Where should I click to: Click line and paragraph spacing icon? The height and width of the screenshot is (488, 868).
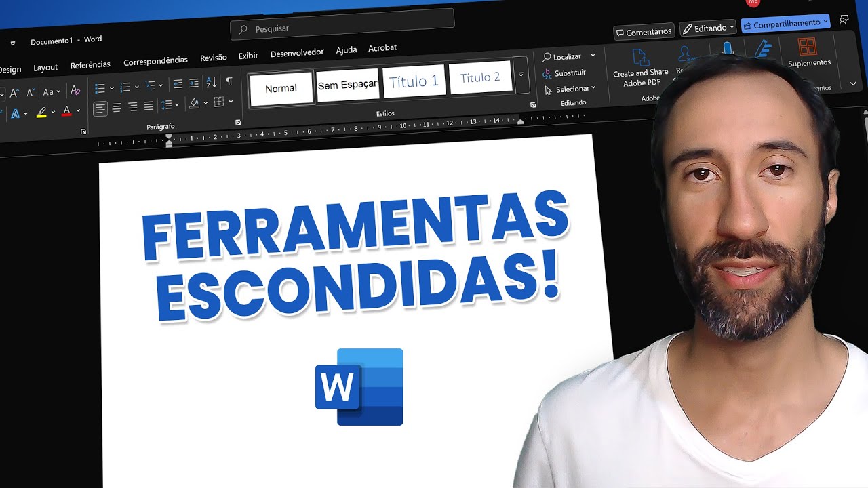coord(167,106)
